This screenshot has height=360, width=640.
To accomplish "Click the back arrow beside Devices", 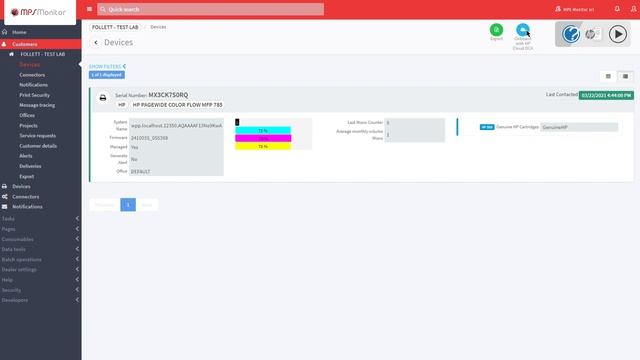I will pyautogui.click(x=96, y=42).
